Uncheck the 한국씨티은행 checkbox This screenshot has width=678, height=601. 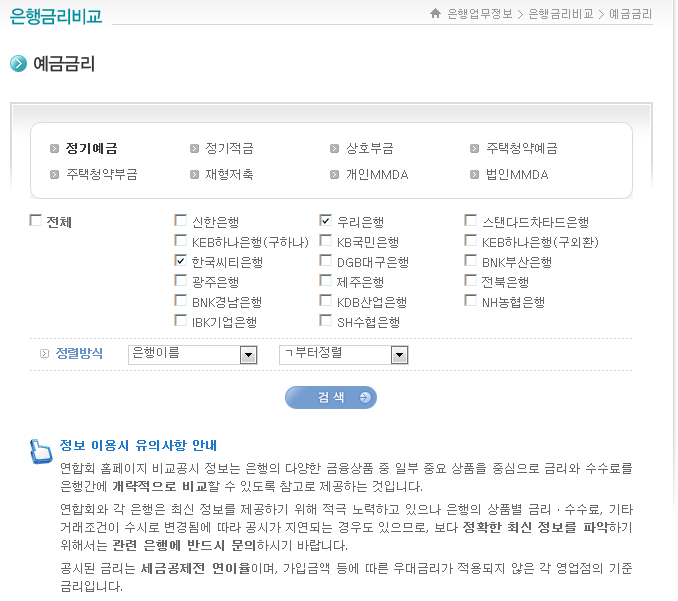pos(180,260)
